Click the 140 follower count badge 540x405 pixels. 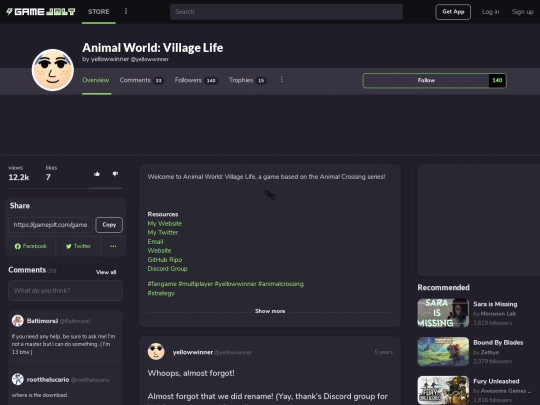(x=497, y=80)
